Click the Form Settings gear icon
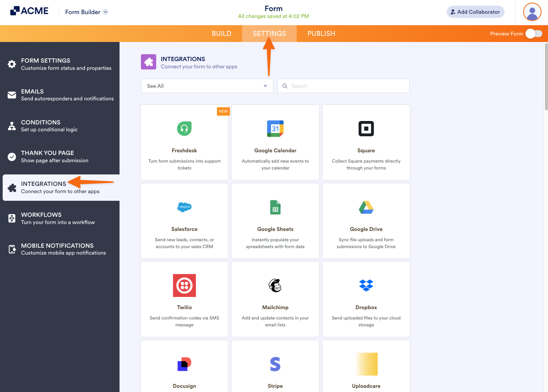 [12, 64]
